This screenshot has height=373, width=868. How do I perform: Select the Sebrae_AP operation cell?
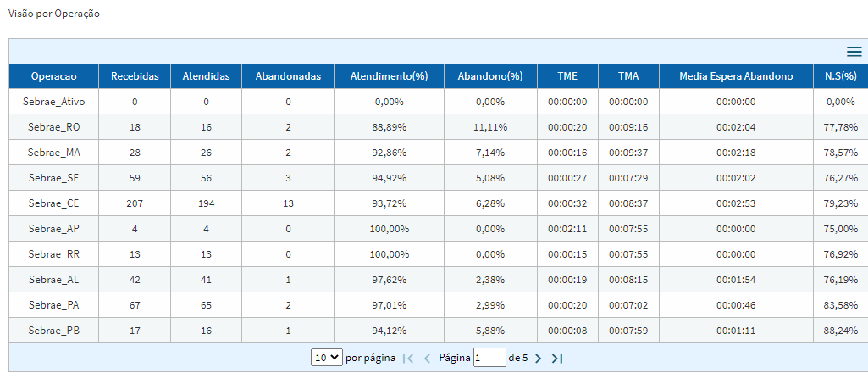click(53, 229)
